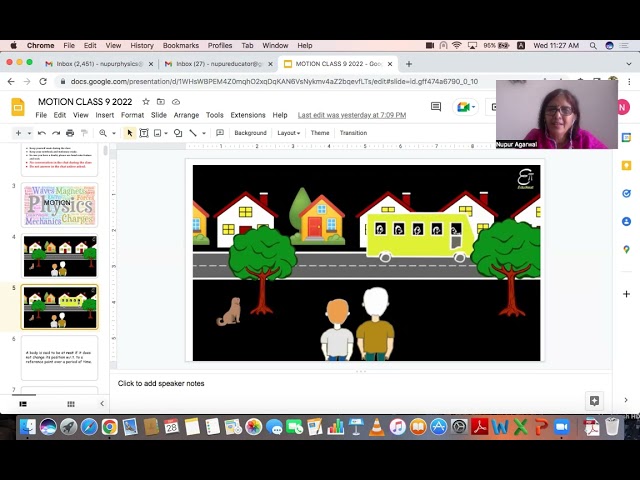Screen dimensions: 640x480
Task: Select the text box tool
Action: pos(144,133)
